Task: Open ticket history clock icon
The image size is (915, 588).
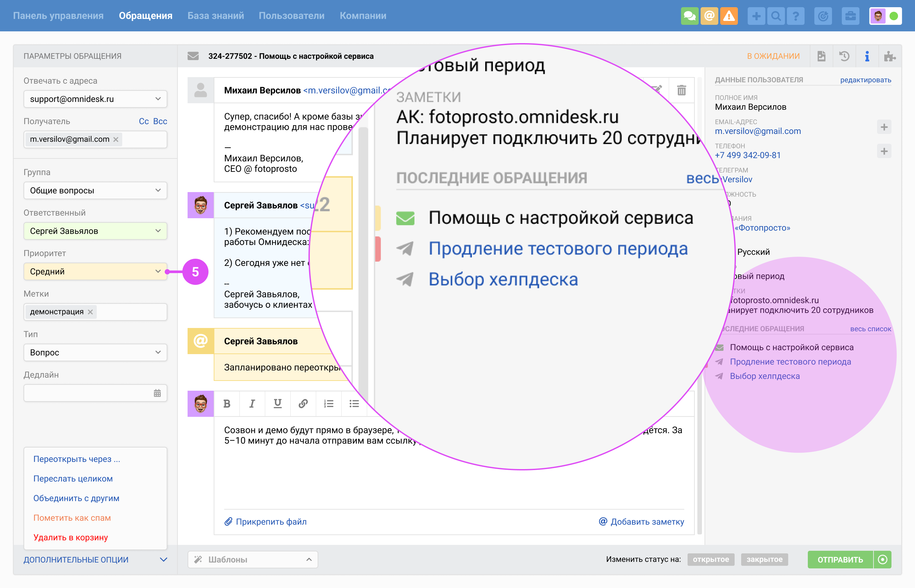Action: tap(844, 57)
